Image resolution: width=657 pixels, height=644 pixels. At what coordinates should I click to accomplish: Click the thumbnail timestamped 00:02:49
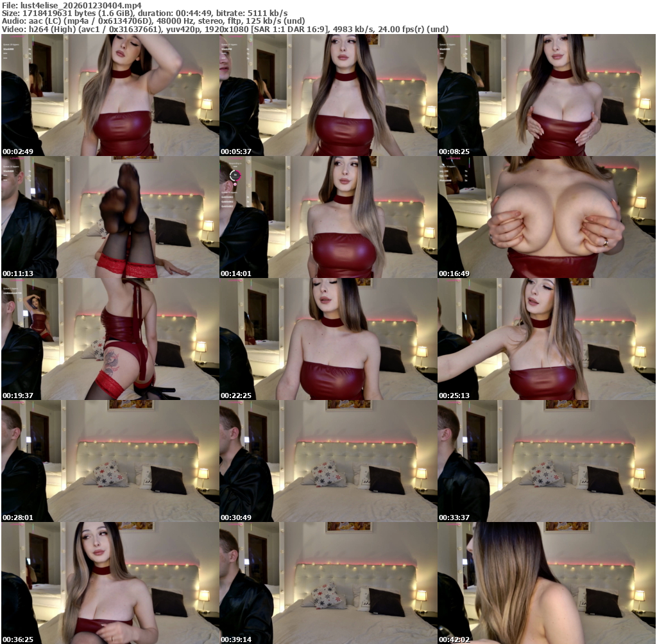110,95
